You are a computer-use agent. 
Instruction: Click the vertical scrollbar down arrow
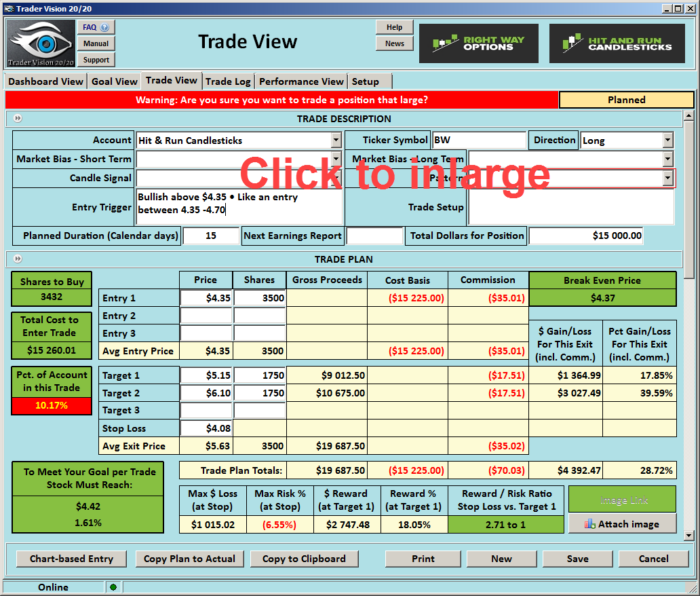pyautogui.click(x=688, y=535)
